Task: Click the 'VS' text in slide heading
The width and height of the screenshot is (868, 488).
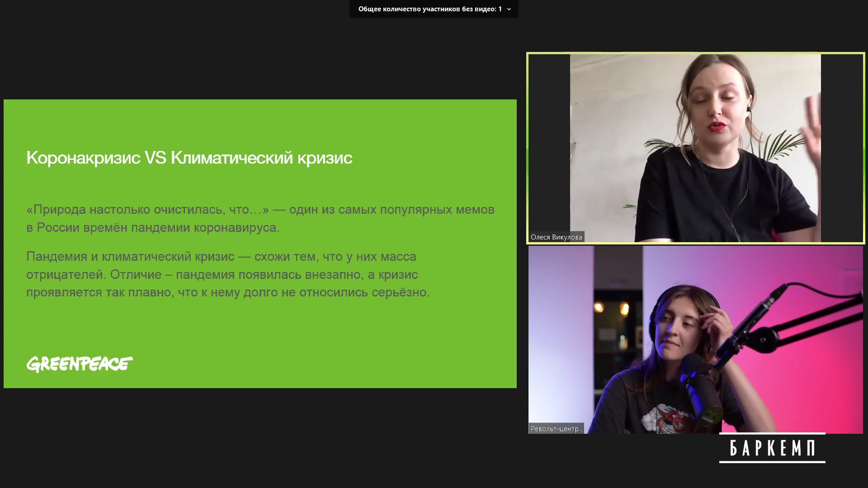Action: pos(155,158)
